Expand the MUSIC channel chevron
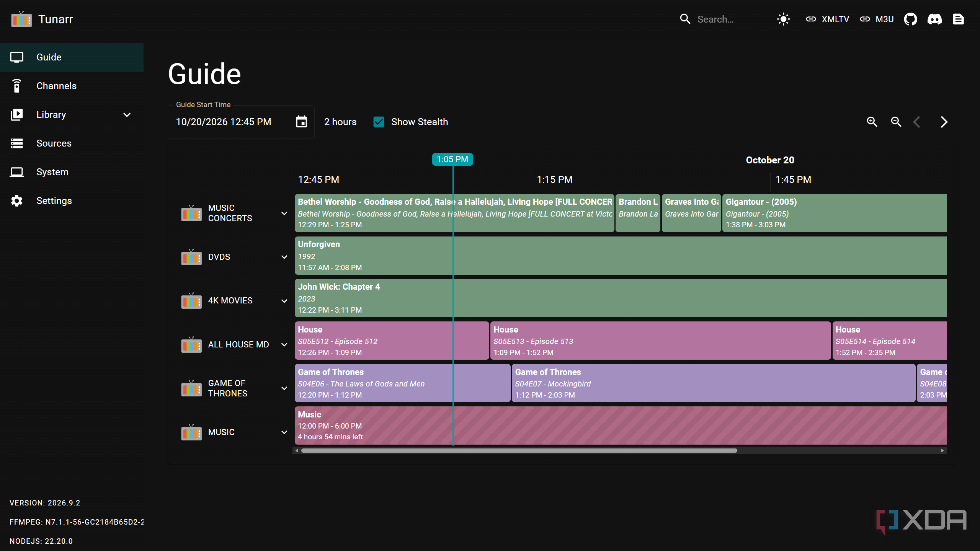The width and height of the screenshot is (980, 551). click(284, 432)
